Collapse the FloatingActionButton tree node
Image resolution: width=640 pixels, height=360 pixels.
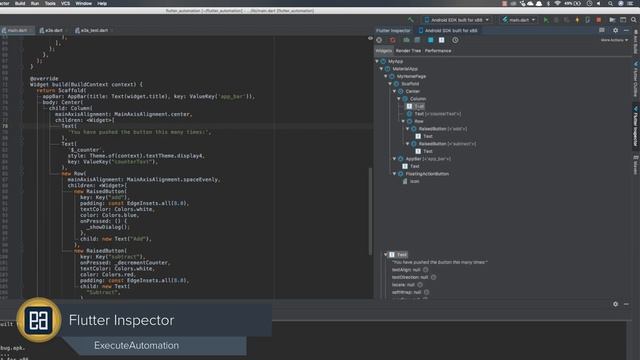(x=395, y=173)
